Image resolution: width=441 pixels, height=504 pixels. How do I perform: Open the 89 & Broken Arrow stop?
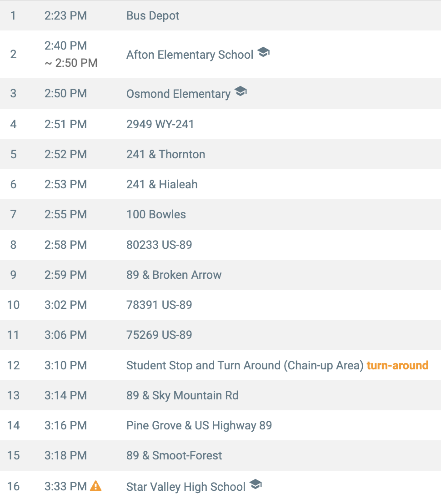220,275
